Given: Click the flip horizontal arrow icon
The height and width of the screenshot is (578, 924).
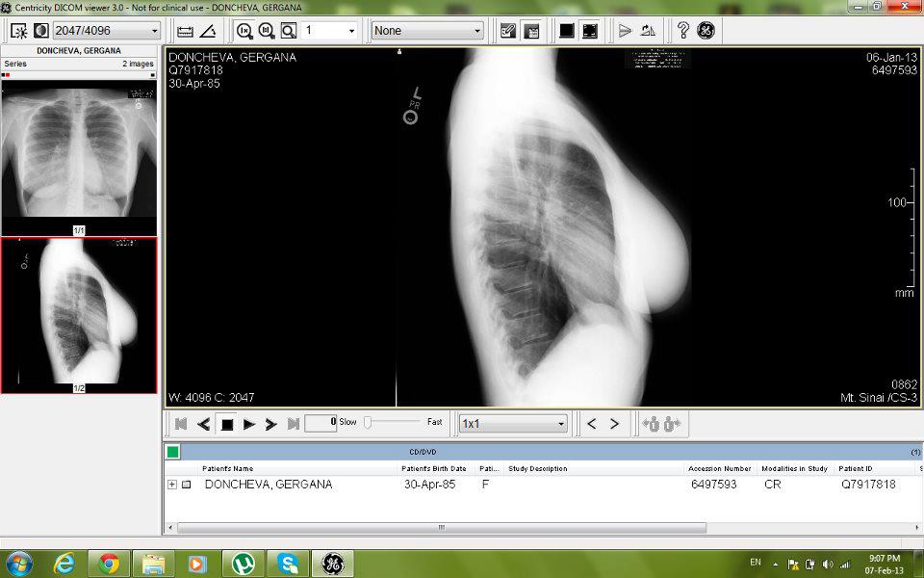Looking at the screenshot, I should click(x=626, y=31).
